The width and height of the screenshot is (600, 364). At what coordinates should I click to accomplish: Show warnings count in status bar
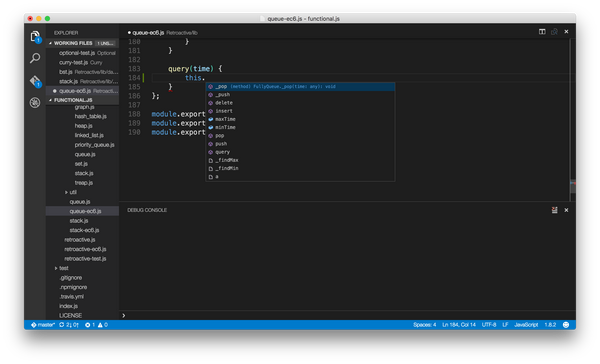pyautogui.click(x=103, y=325)
